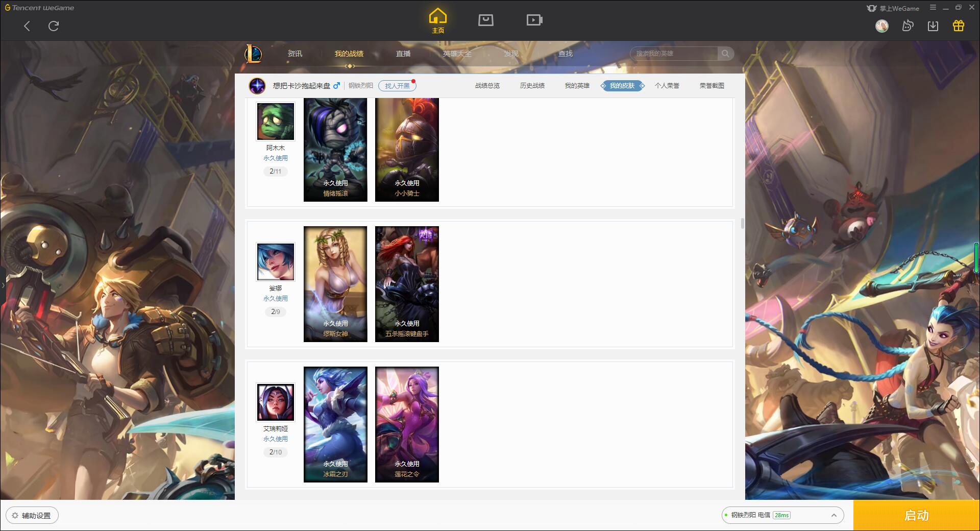This screenshot has width=980, height=531.
Task: Open the video camera icon
Action: point(534,20)
